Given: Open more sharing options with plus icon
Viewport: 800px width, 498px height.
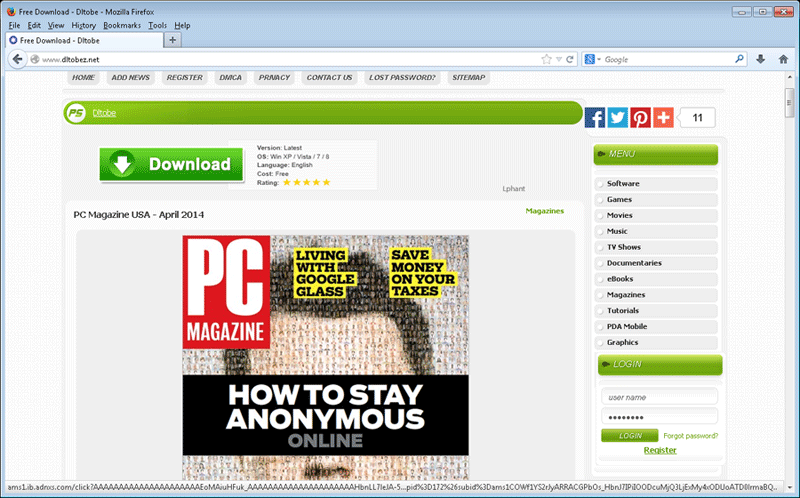Looking at the screenshot, I should (663, 118).
